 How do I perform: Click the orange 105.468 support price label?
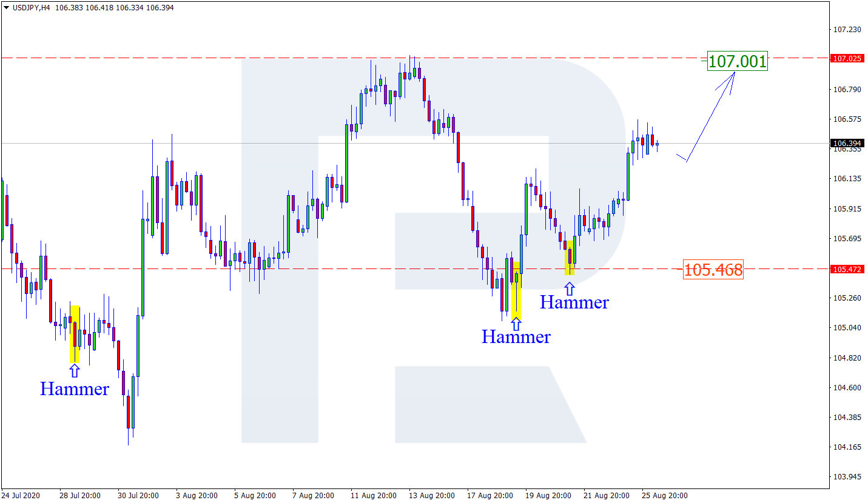point(713,270)
